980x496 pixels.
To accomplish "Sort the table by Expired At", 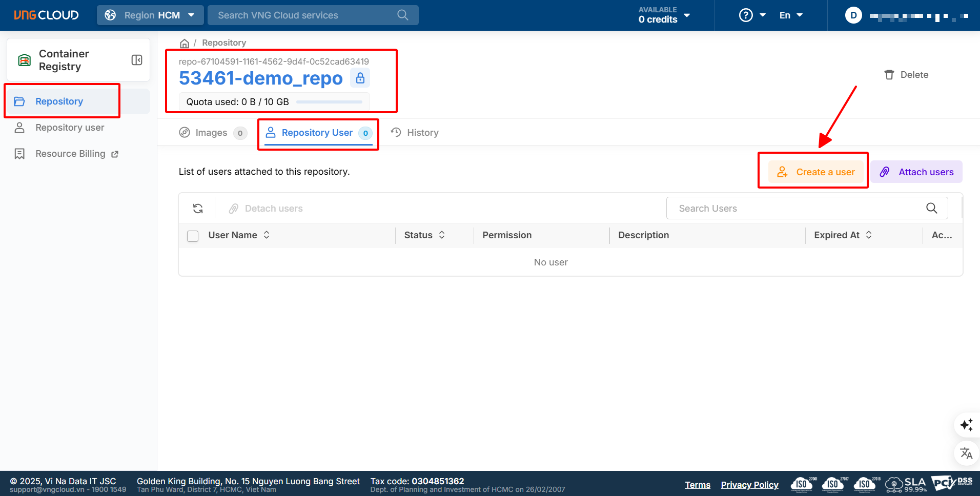I will (x=869, y=235).
